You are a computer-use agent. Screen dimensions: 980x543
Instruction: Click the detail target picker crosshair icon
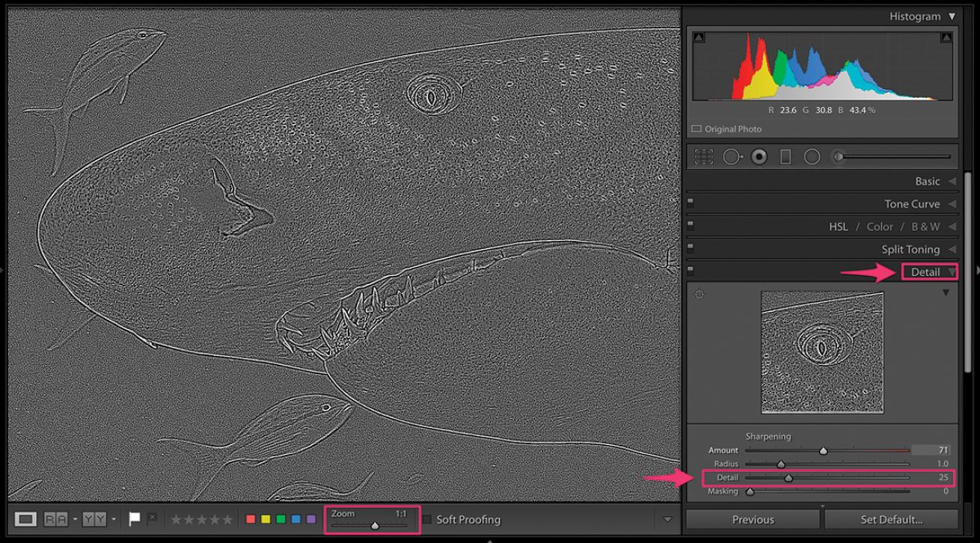click(699, 295)
